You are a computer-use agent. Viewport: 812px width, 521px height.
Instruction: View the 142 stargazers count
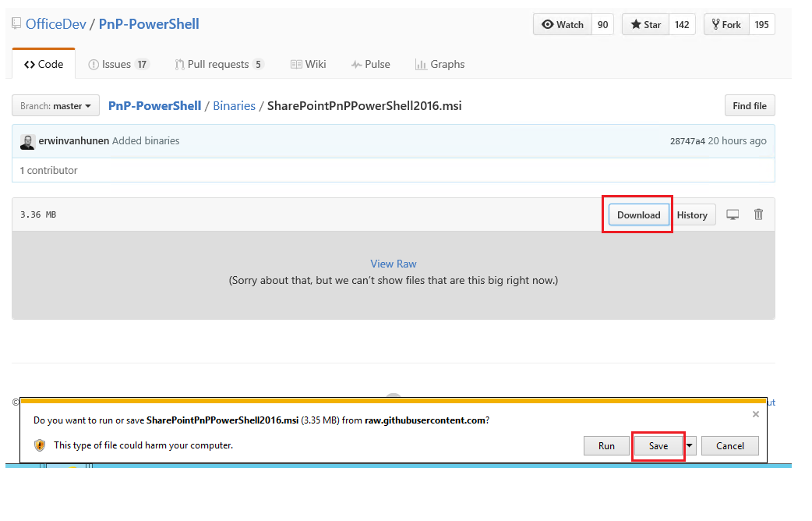pyautogui.click(x=682, y=24)
